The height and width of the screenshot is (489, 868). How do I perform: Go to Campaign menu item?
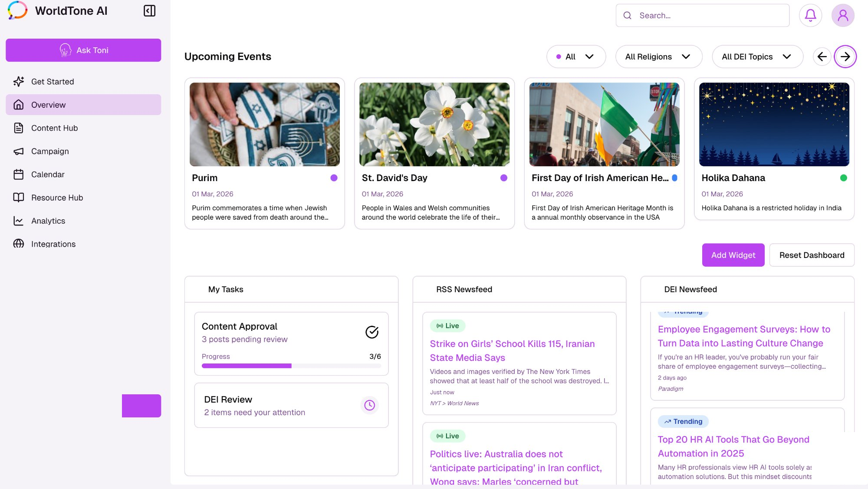click(83, 151)
